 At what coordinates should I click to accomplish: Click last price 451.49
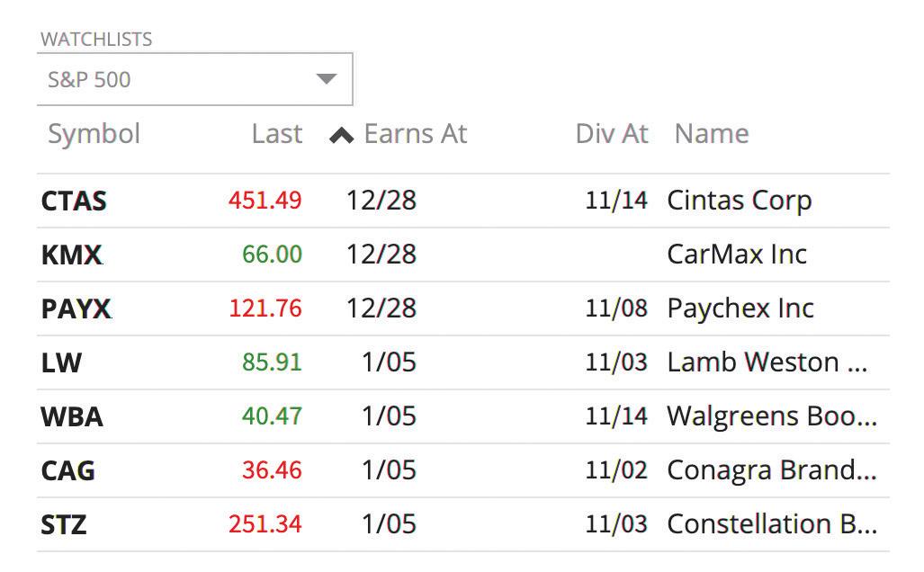click(265, 201)
